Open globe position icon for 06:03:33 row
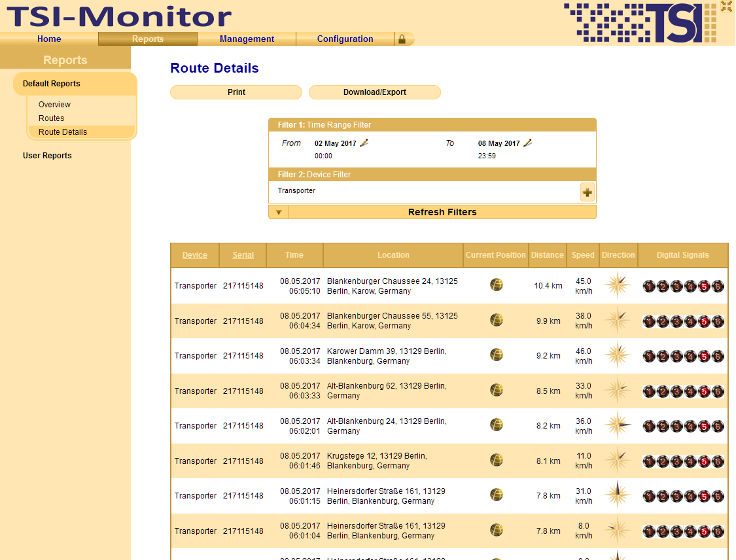 point(497,390)
